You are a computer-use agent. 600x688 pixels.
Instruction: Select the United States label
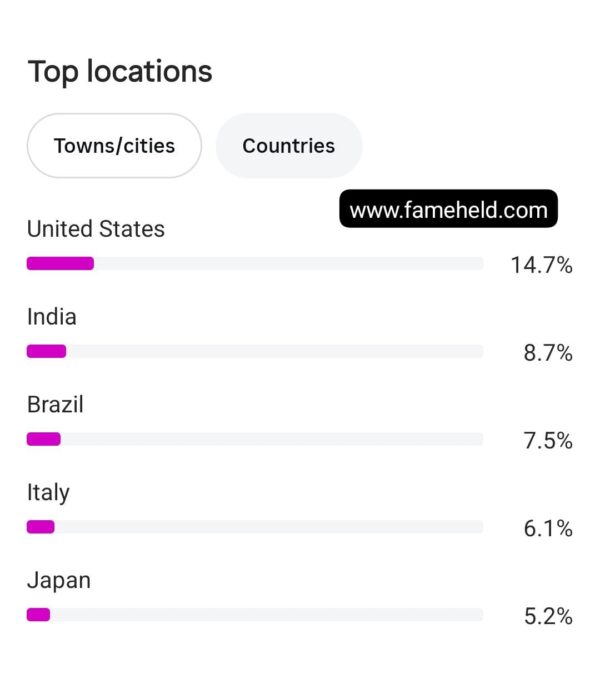[x=96, y=229]
